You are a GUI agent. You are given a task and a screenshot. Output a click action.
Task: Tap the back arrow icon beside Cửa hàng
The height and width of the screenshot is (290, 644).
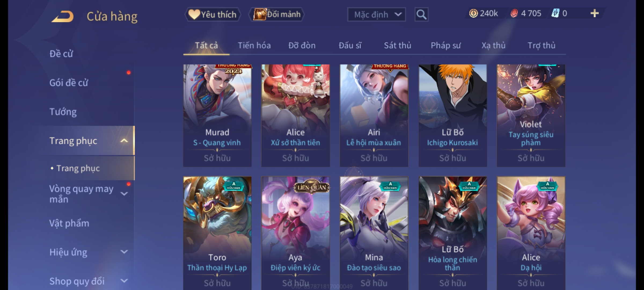(x=63, y=16)
